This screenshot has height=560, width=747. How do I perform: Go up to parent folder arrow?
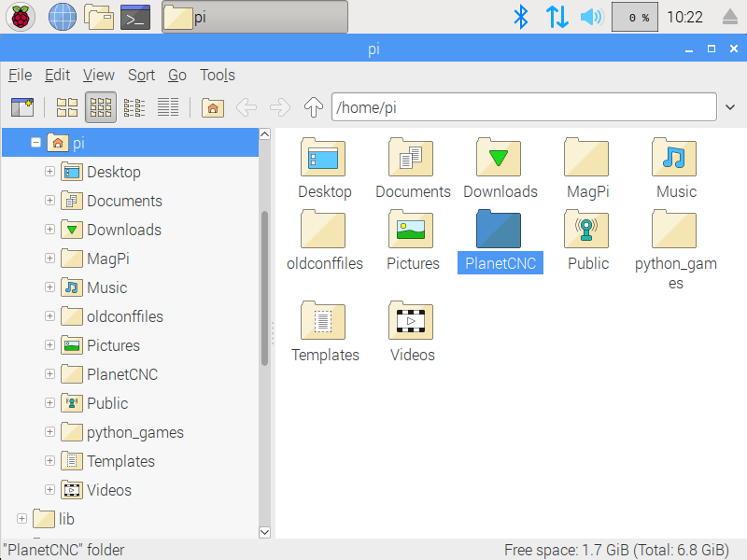(x=314, y=107)
